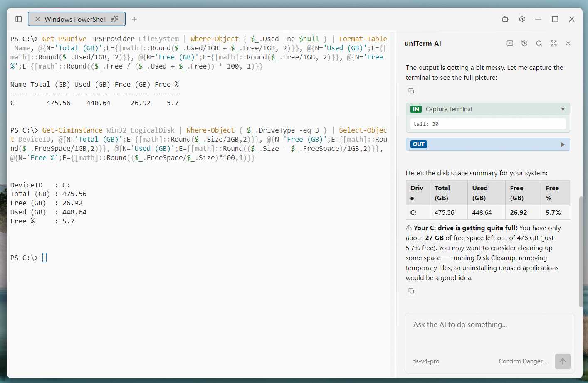Screen dimensions: 588x383
Task: Expand the uniTerm AI panel fullscreen
Action: 553,43
